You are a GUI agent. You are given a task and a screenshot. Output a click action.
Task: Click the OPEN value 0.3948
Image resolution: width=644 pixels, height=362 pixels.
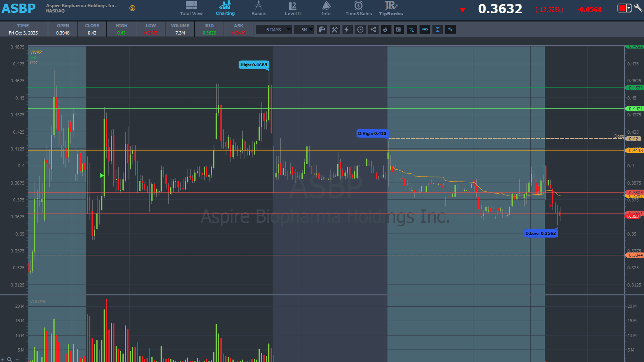pos(63,33)
